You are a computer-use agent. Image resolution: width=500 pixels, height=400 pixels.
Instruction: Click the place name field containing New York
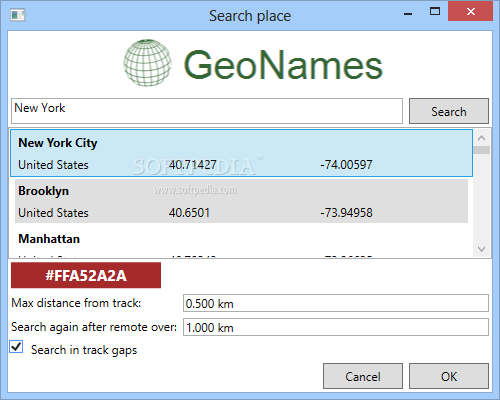point(207,111)
